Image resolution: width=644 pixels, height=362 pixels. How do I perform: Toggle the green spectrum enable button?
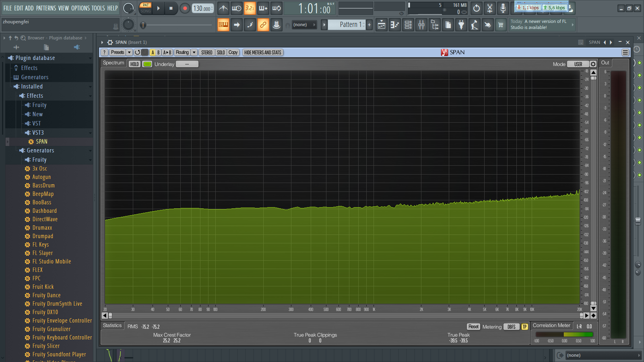tap(147, 64)
